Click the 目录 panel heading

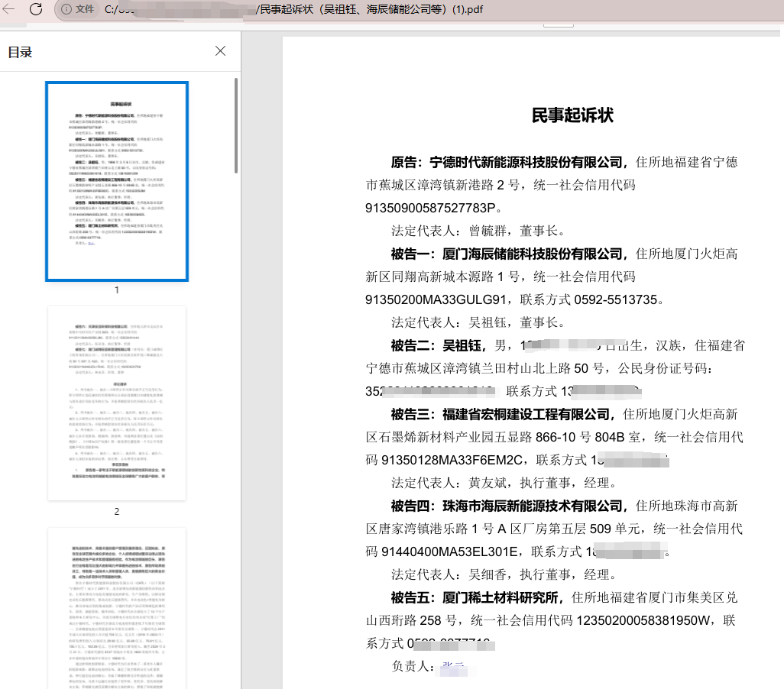point(20,52)
